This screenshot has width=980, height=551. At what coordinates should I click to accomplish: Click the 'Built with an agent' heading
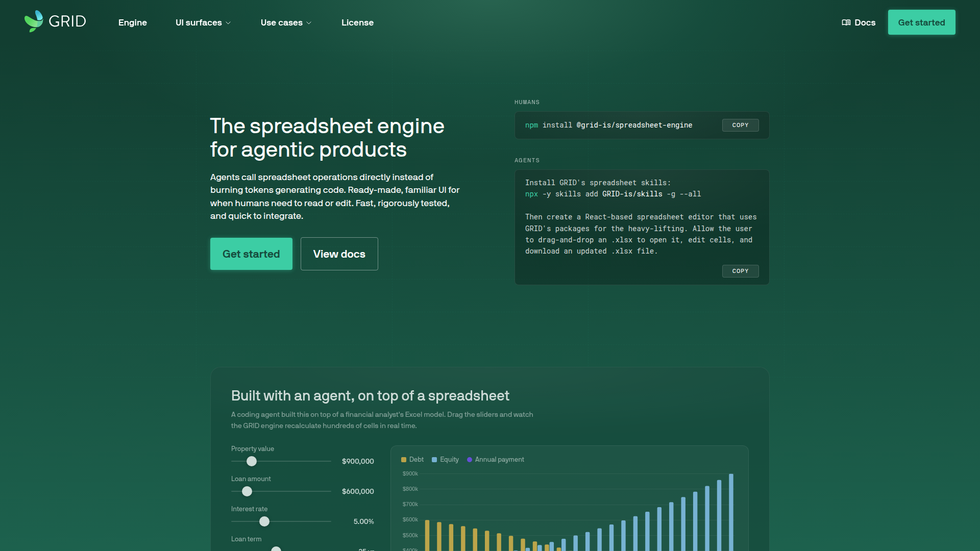(x=370, y=396)
